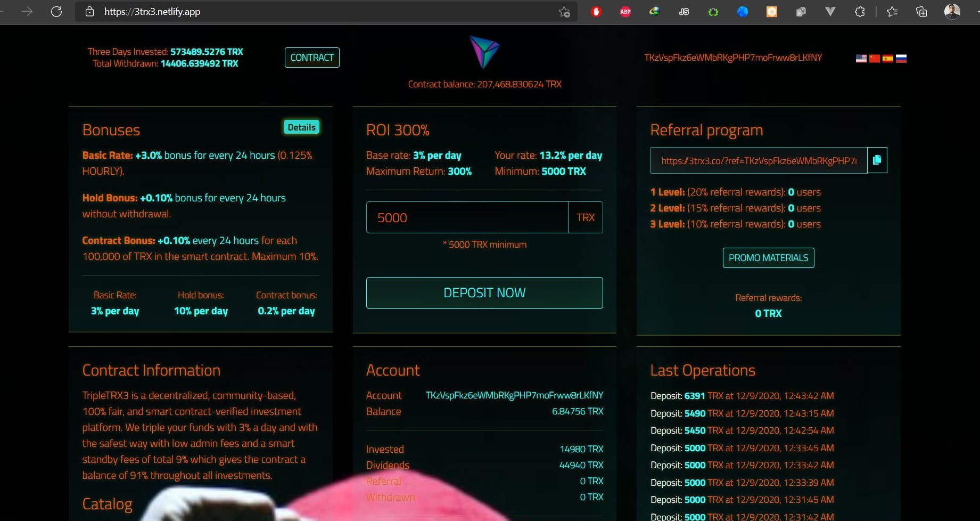Open the Vue devtools V icon

(830, 12)
